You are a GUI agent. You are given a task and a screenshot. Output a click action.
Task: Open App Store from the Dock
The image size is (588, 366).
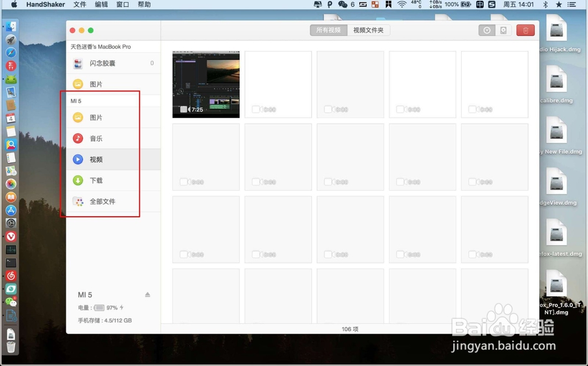pos(11,210)
